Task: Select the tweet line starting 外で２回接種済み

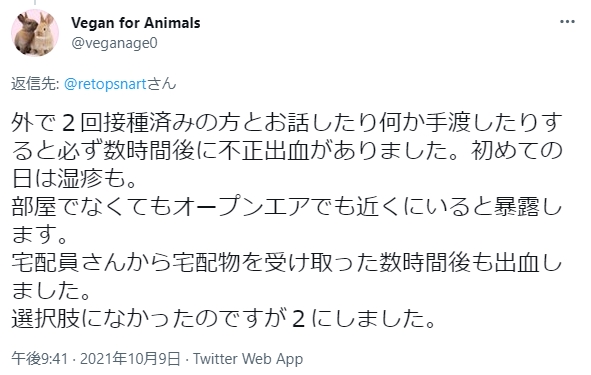Action: pos(287,123)
